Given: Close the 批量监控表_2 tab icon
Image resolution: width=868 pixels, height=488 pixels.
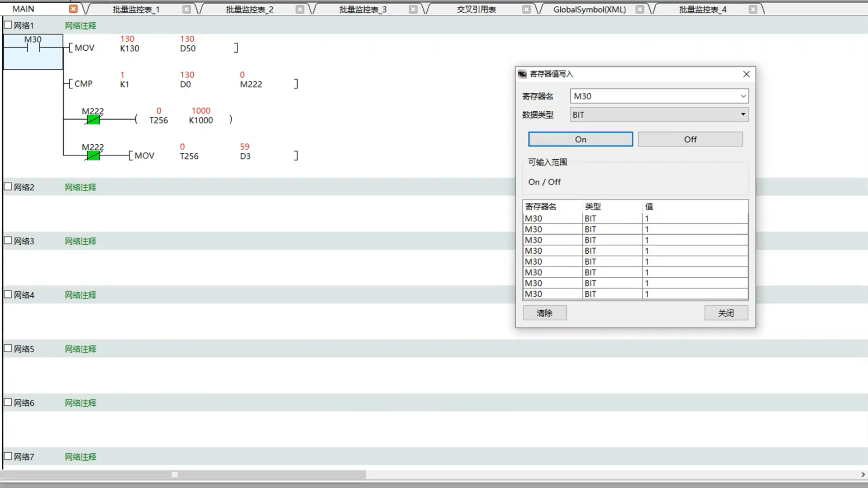Looking at the screenshot, I should [300, 9].
